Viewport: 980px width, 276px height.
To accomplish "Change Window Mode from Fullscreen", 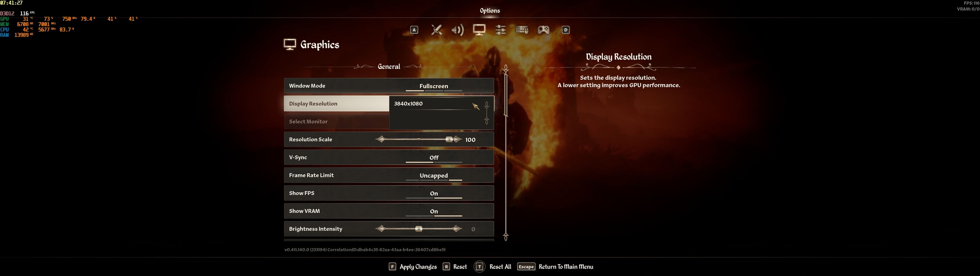I will 389,86.
